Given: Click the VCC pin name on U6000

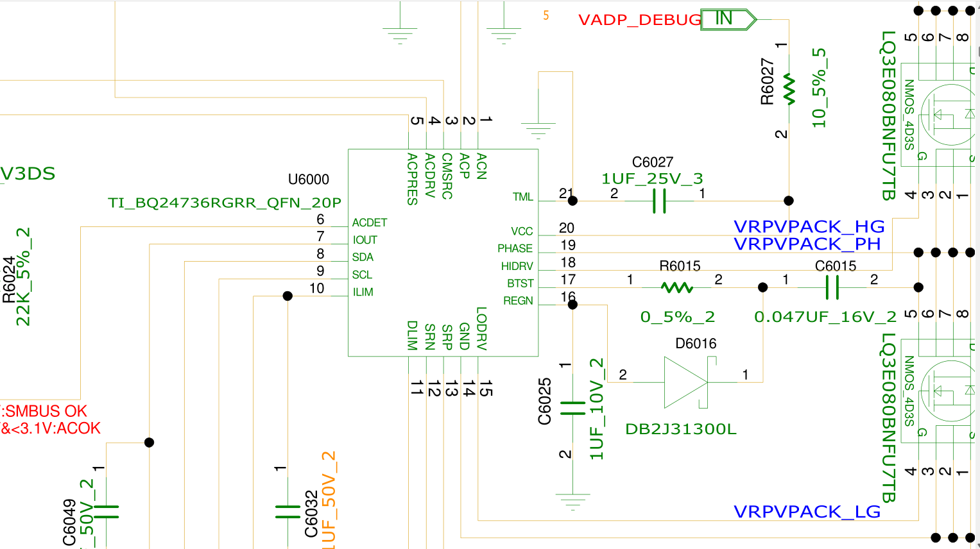Looking at the screenshot, I should click(x=522, y=232).
